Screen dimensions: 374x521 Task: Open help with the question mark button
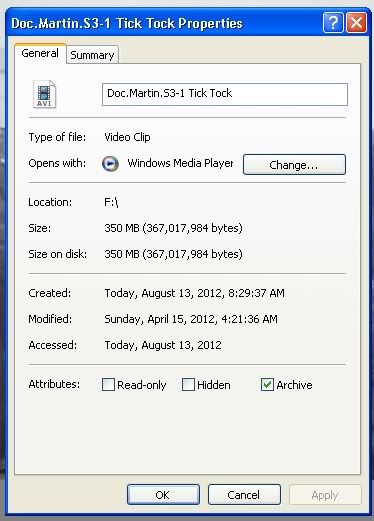pos(333,23)
